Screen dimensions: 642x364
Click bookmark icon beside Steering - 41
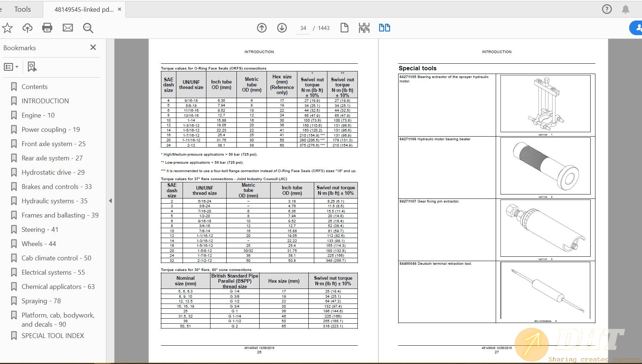[14, 230]
